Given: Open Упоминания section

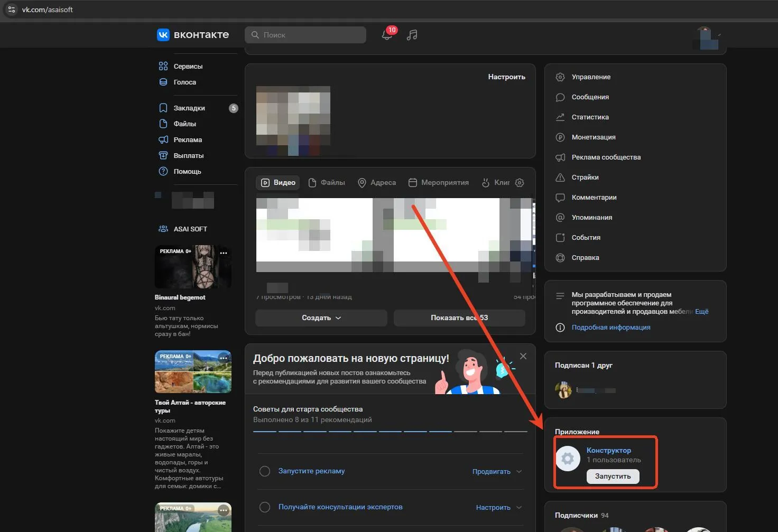Looking at the screenshot, I should click(584, 218).
